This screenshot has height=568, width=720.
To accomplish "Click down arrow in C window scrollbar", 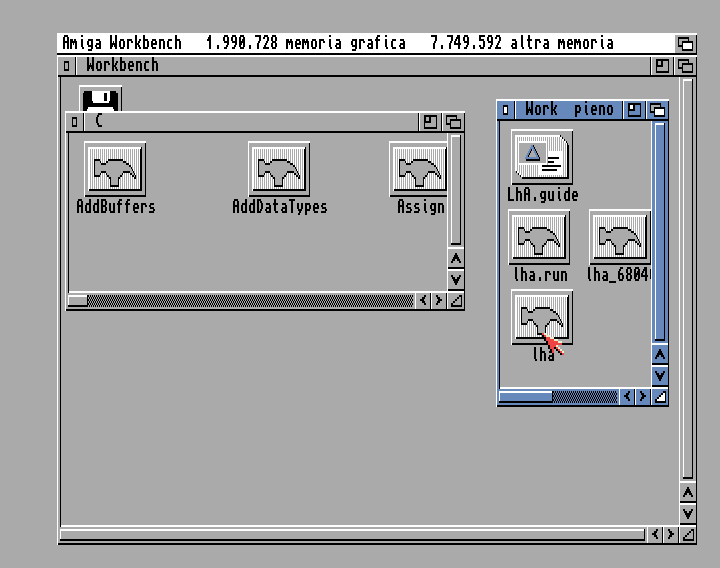I will click(456, 279).
